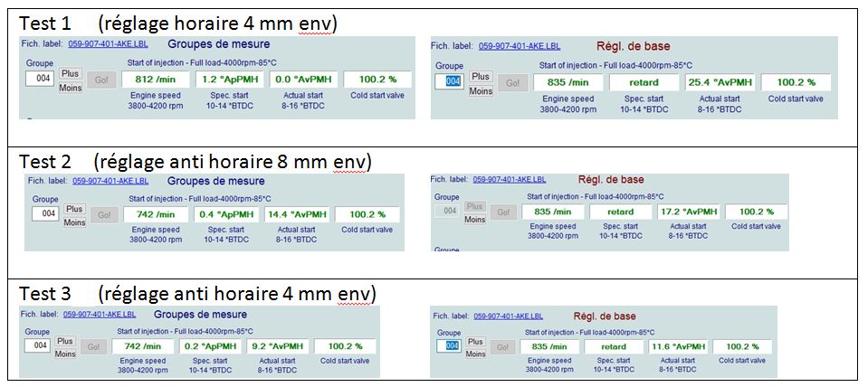868x387 pixels.
Task: Select the 14.4 °AvPMH actual start value
Action: coord(297,214)
